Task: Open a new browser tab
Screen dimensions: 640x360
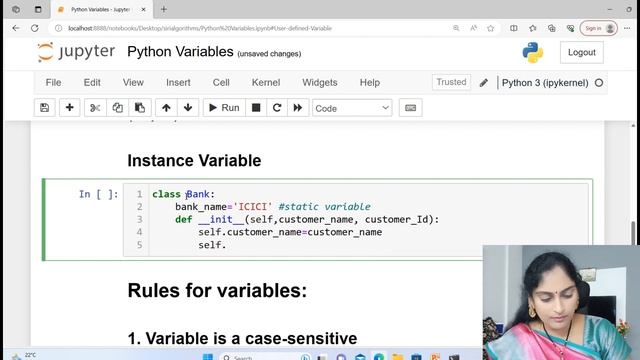Action: click(x=164, y=9)
